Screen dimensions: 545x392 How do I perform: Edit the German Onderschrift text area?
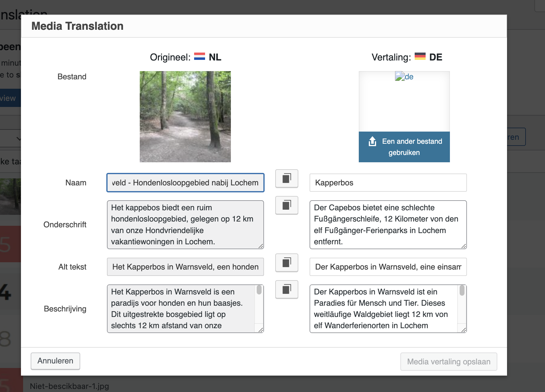pyautogui.click(x=388, y=225)
